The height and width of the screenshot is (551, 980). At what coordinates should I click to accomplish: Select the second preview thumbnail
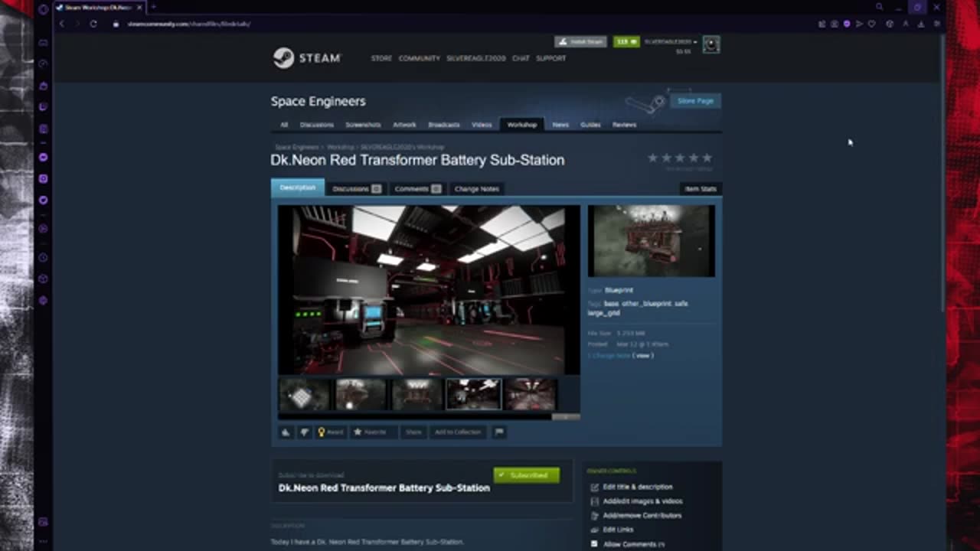[x=360, y=395]
